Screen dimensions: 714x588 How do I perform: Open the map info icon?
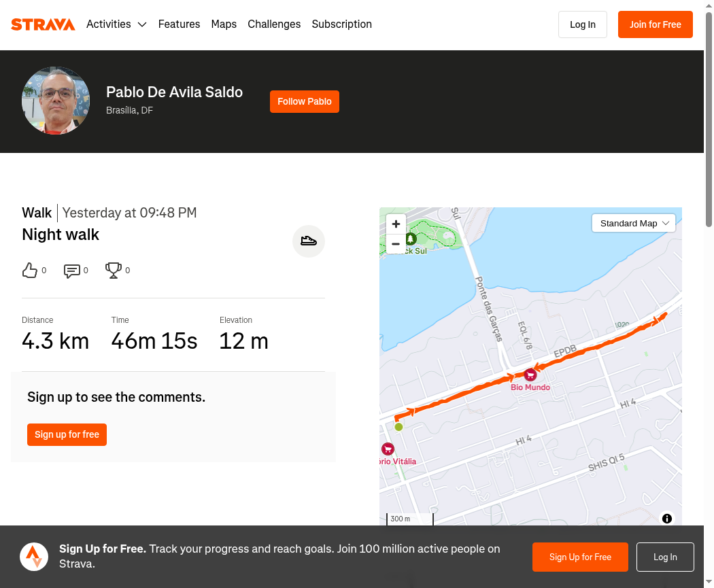coord(667,519)
